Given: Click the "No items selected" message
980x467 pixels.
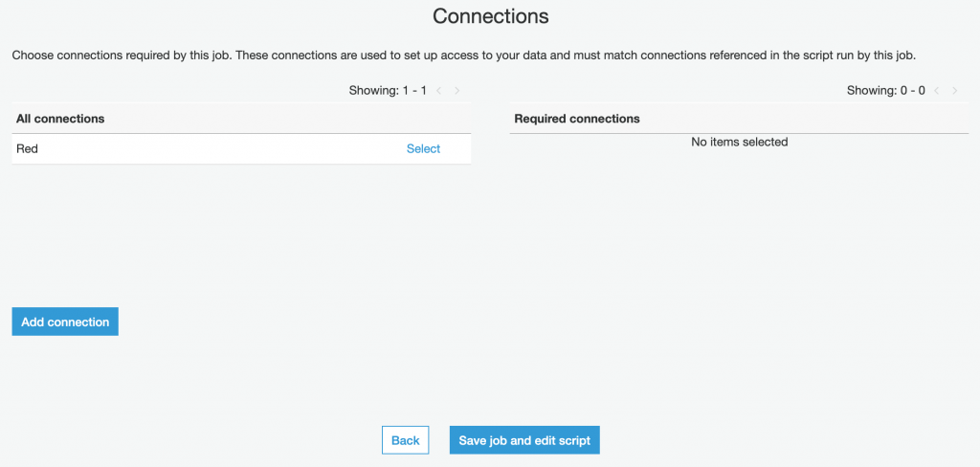Looking at the screenshot, I should [x=739, y=142].
